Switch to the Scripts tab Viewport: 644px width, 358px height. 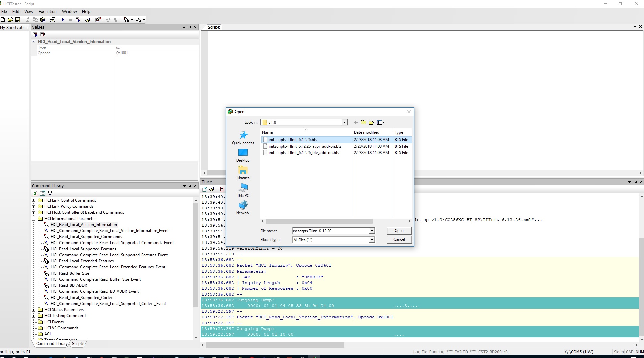click(78, 344)
